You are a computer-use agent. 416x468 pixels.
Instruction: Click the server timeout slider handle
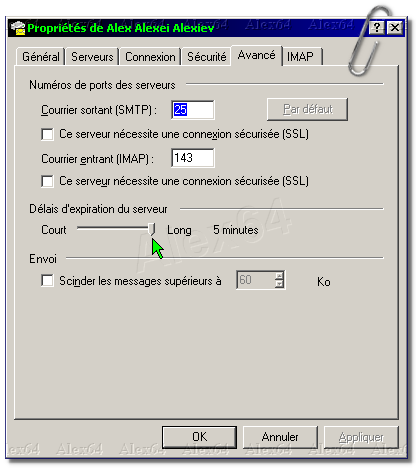click(x=152, y=229)
